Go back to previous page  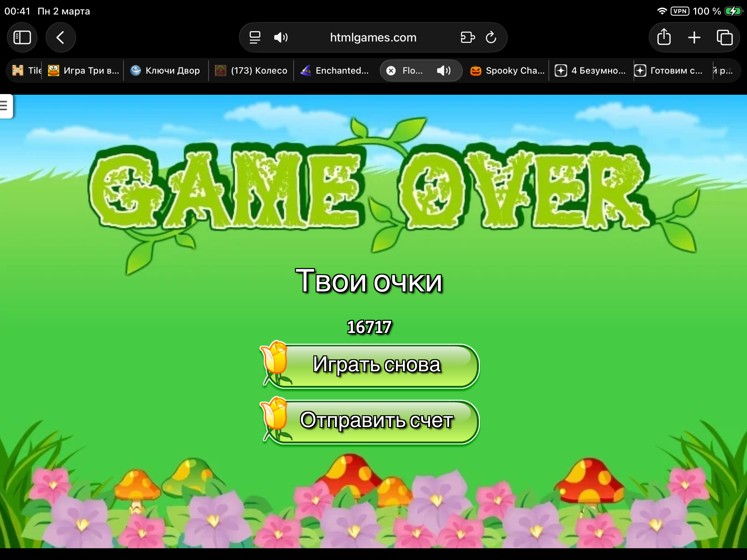coord(61,37)
